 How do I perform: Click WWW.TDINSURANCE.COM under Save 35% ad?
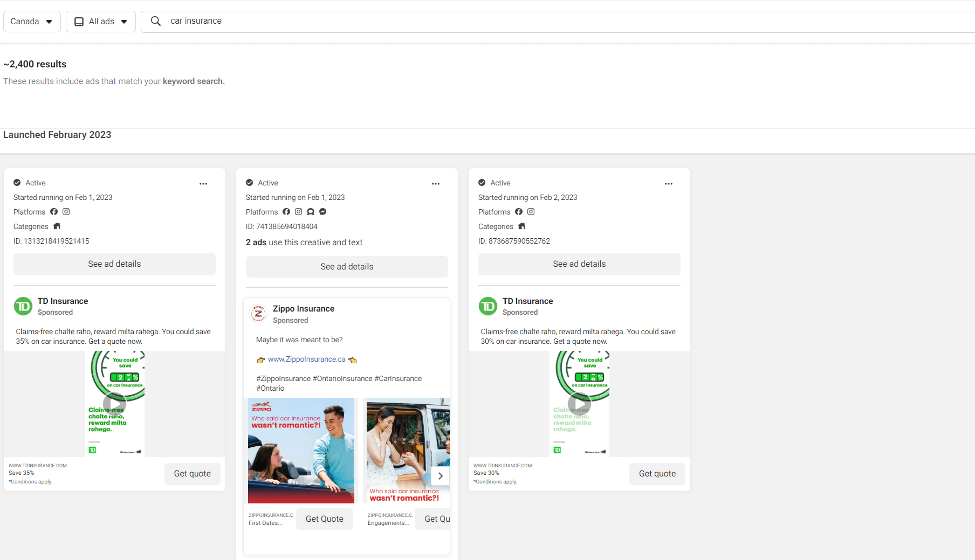[38, 466]
